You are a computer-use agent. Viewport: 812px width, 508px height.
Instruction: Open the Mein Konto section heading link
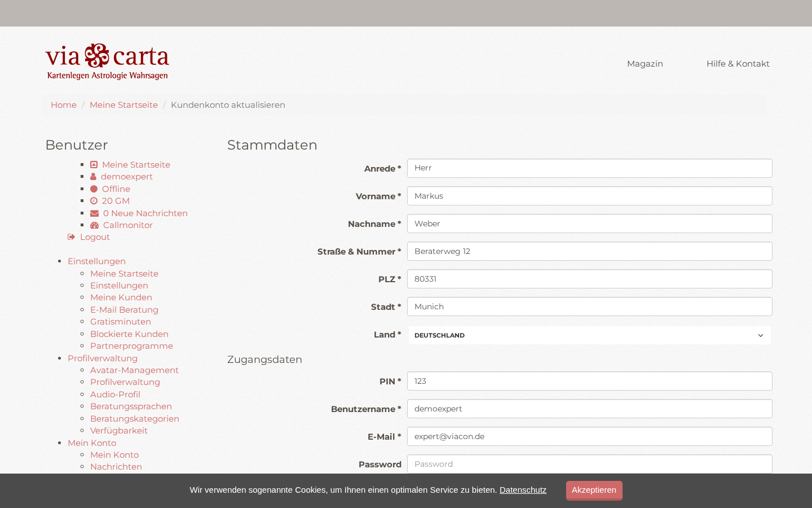click(x=92, y=443)
